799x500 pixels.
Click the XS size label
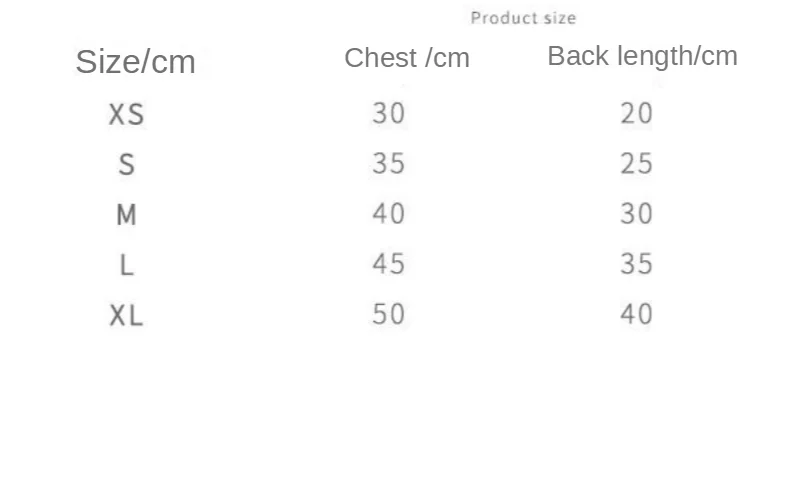[127, 115]
